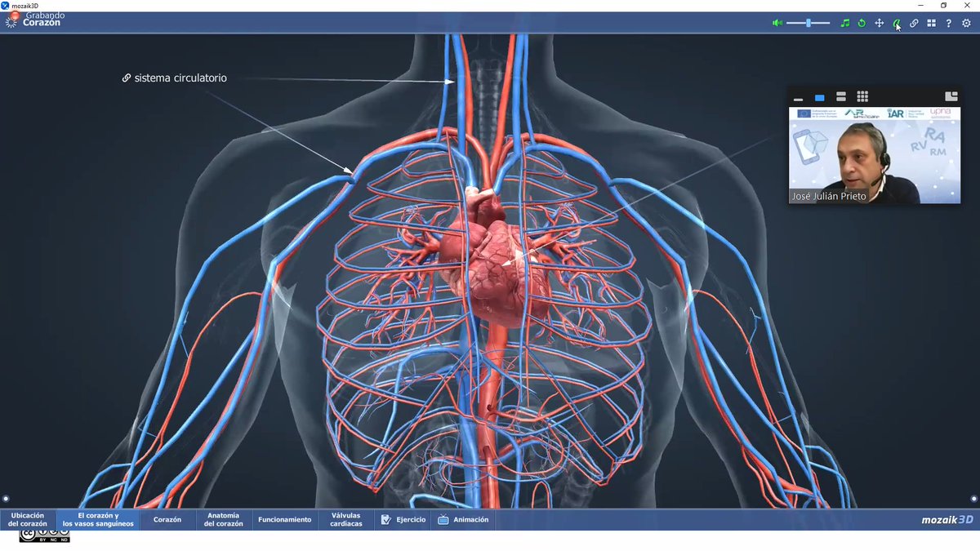Toggle the chain link labels icon

tap(914, 23)
